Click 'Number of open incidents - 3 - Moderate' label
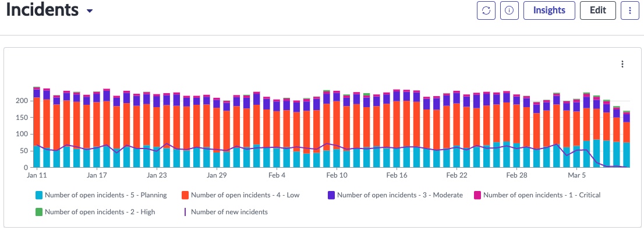The image size is (644, 230). click(x=400, y=195)
